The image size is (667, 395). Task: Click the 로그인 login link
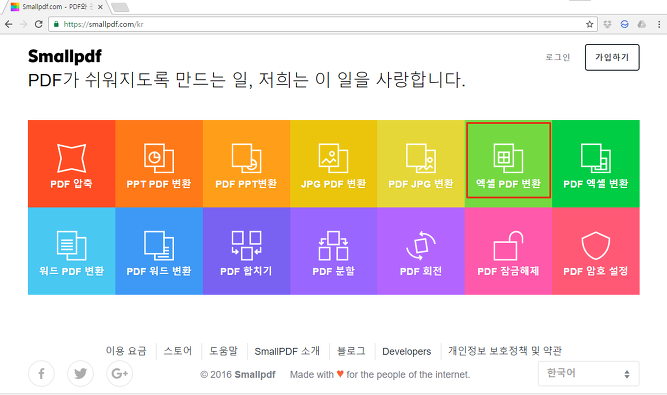click(558, 57)
